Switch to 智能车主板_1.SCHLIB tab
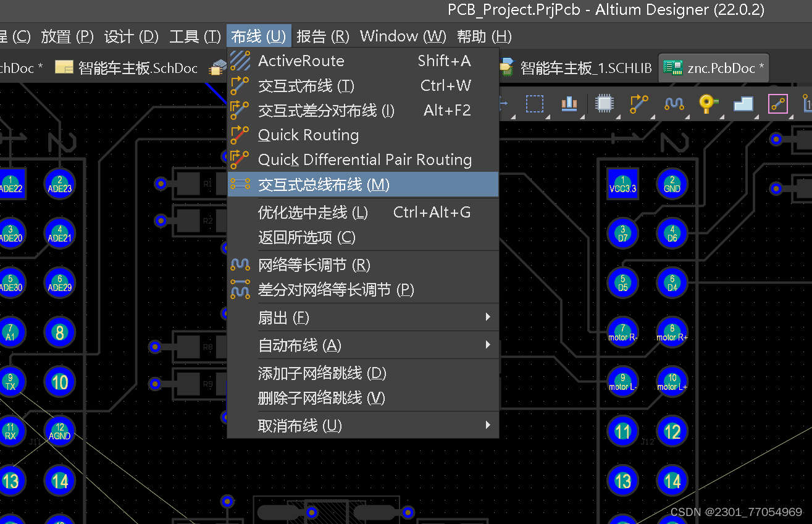812x524 pixels. coord(576,68)
